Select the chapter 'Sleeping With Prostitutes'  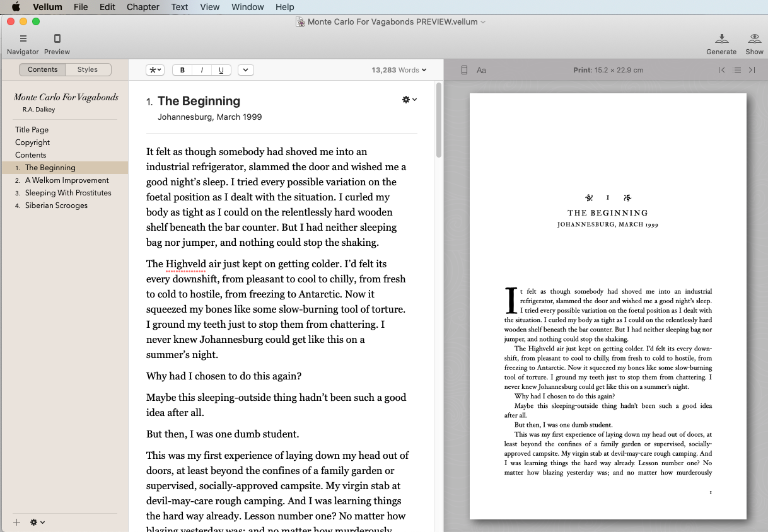[x=68, y=192]
